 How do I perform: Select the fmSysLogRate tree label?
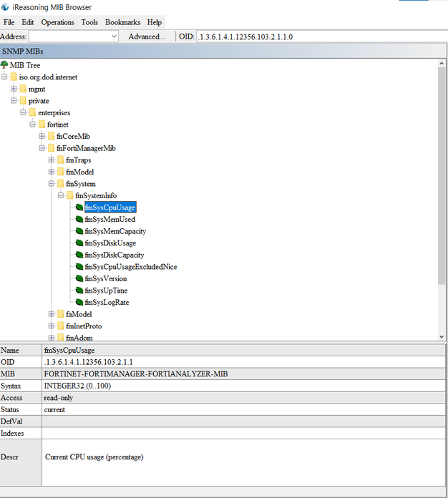[x=107, y=302]
